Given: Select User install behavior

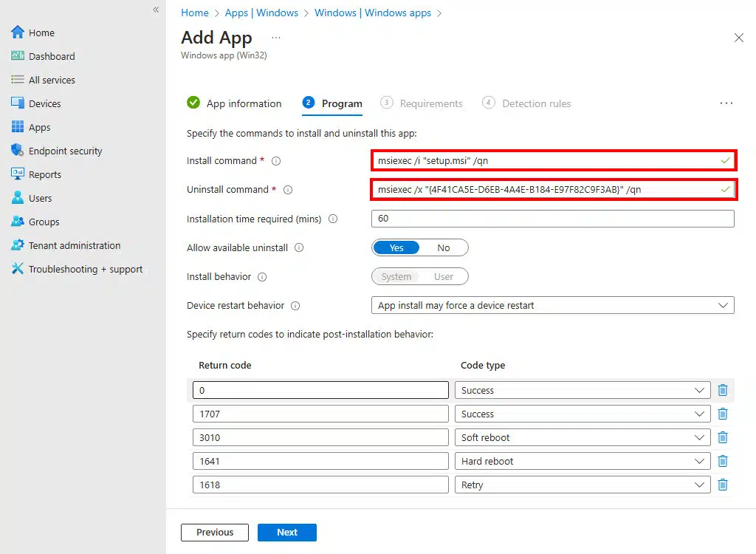Looking at the screenshot, I should (x=444, y=276).
